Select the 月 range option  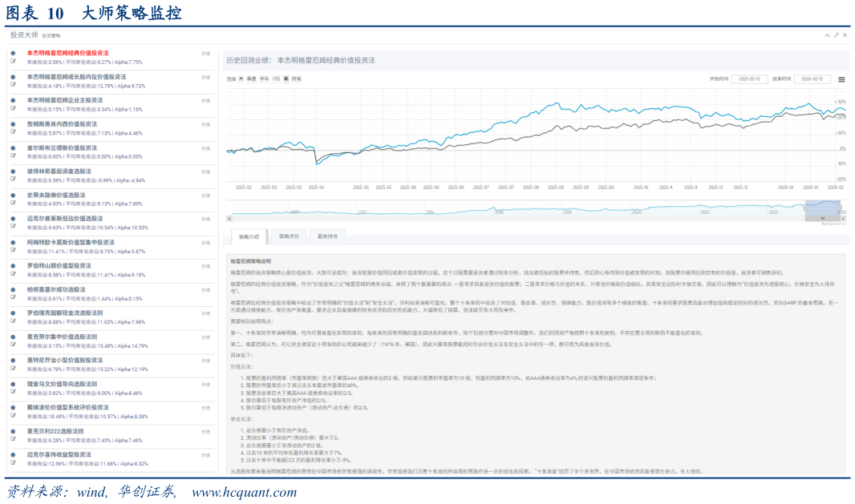(241, 79)
